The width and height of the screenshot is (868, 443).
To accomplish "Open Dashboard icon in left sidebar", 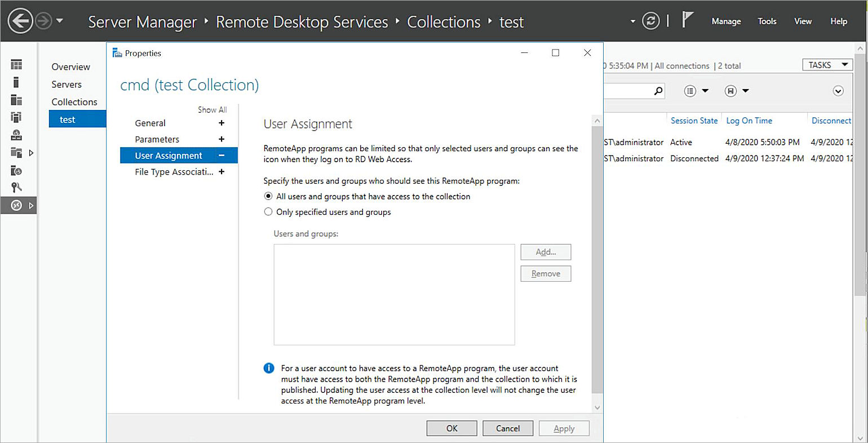I will [16, 65].
